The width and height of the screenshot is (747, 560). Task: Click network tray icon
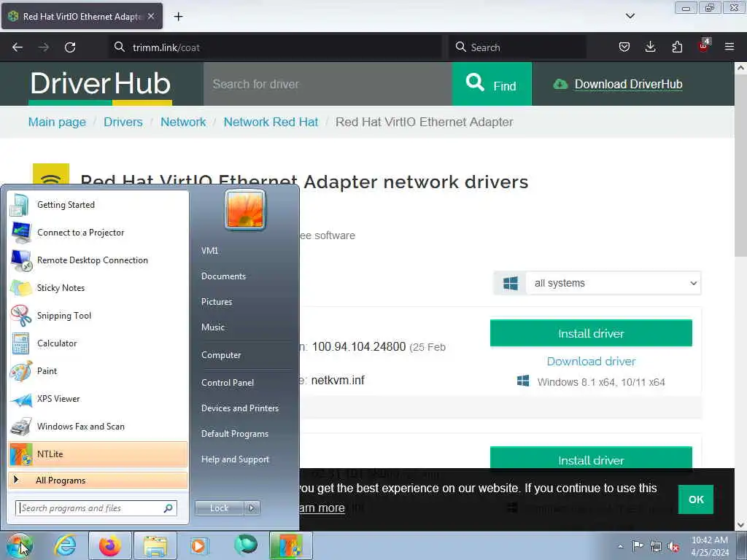(x=656, y=546)
